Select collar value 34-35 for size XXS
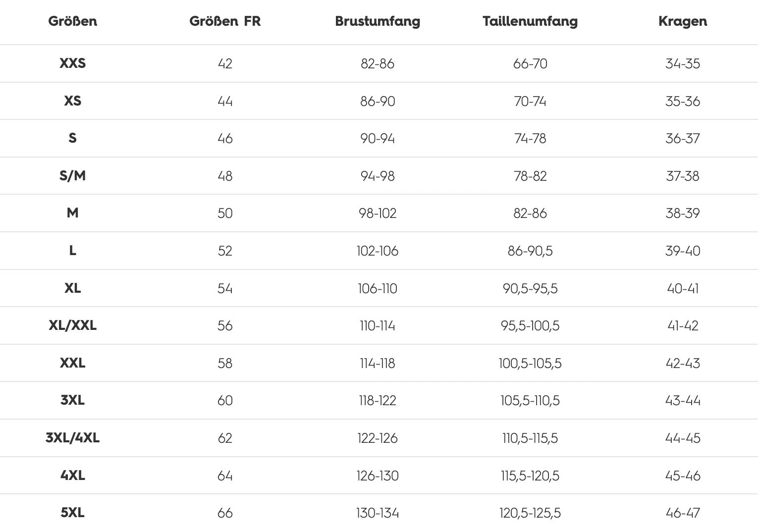This screenshot has height=532, width=760. tap(683, 64)
